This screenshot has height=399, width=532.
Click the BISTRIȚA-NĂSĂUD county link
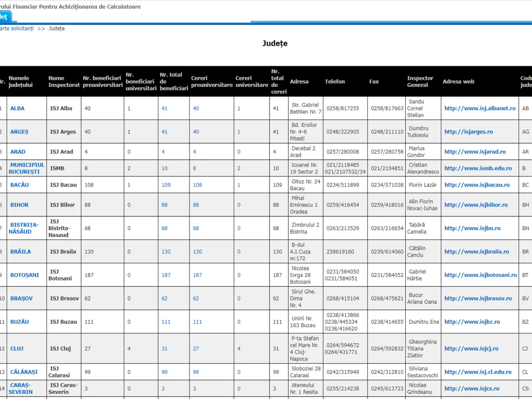click(24, 228)
